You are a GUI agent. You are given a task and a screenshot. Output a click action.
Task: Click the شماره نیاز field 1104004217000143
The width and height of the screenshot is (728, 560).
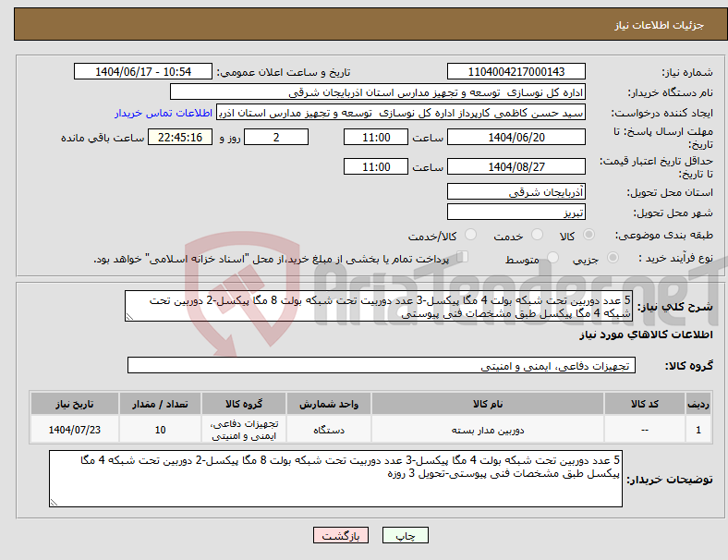pos(516,71)
